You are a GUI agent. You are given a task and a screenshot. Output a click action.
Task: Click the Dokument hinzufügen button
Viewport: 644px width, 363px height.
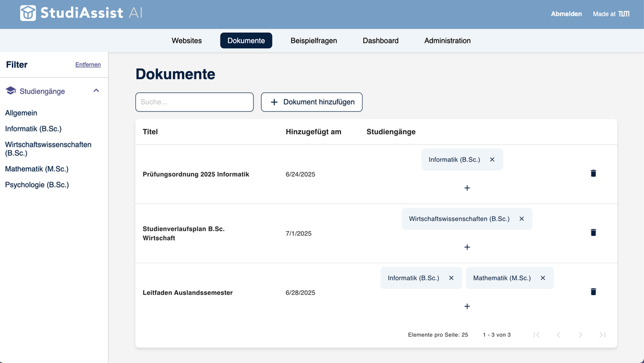coord(311,102)
